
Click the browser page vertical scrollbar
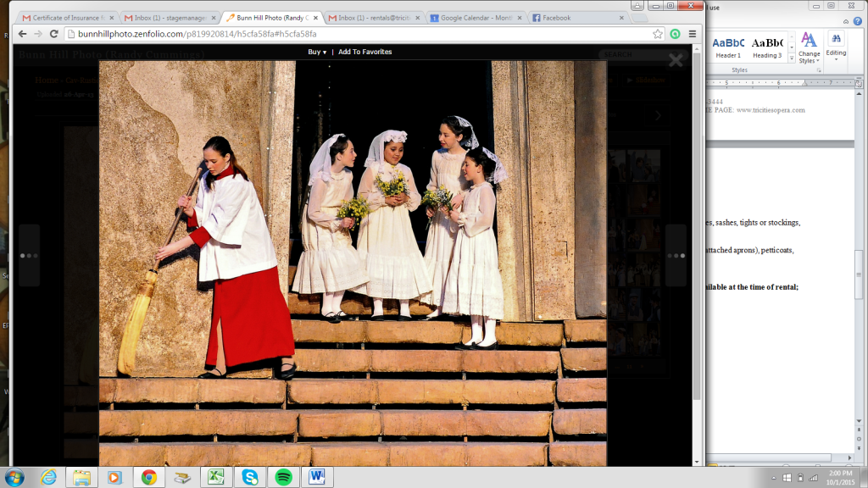coord(698,254)
